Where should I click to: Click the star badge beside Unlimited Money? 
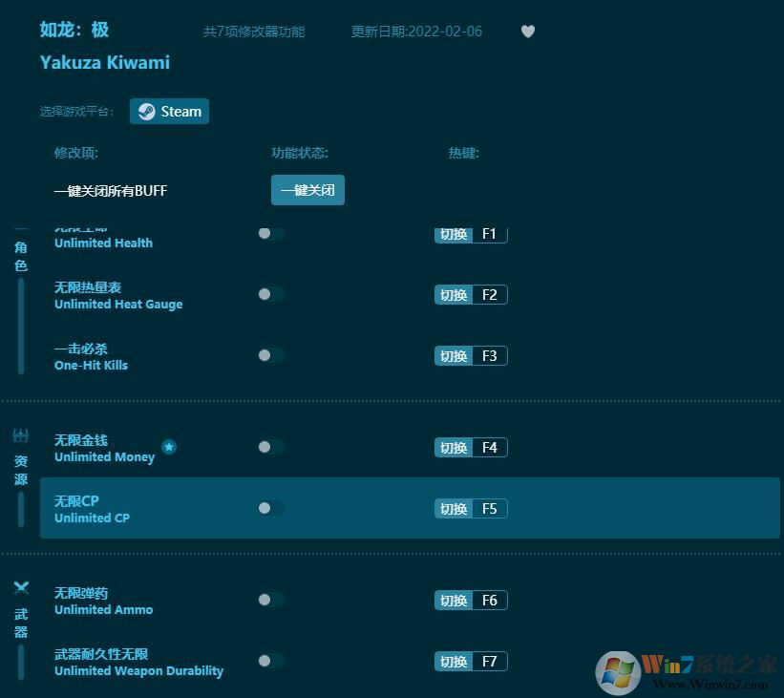click(169, 447)
